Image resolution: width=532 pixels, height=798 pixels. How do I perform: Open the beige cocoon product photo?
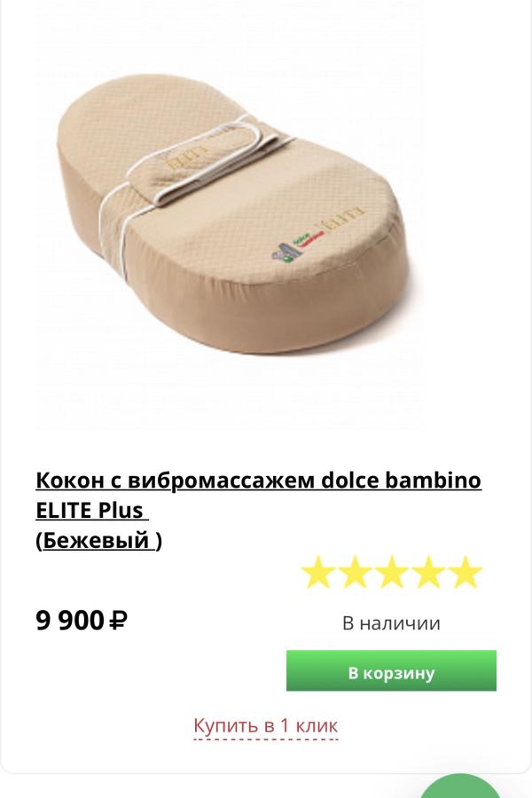[232, 215]
